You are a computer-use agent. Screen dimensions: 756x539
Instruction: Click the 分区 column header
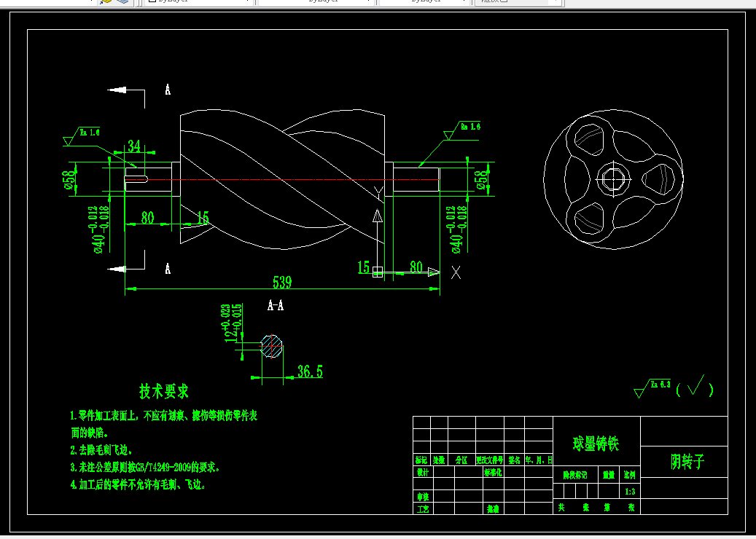[461, 460]
